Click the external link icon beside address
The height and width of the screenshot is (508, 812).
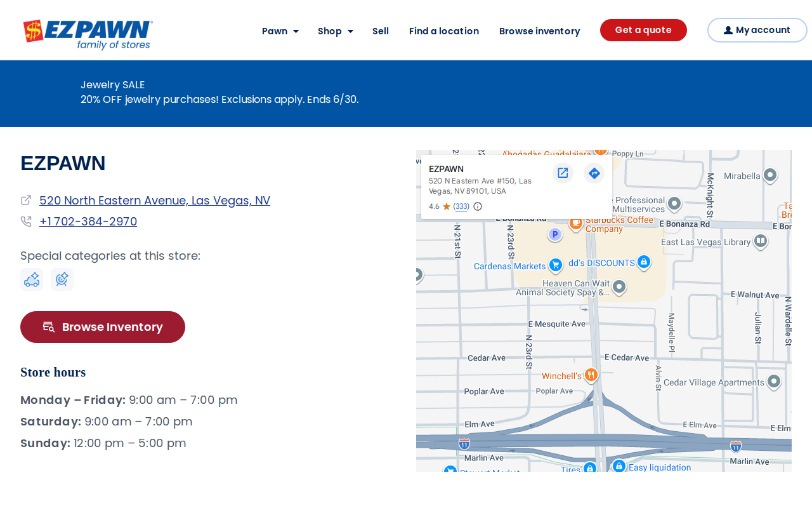coord(26,200)
